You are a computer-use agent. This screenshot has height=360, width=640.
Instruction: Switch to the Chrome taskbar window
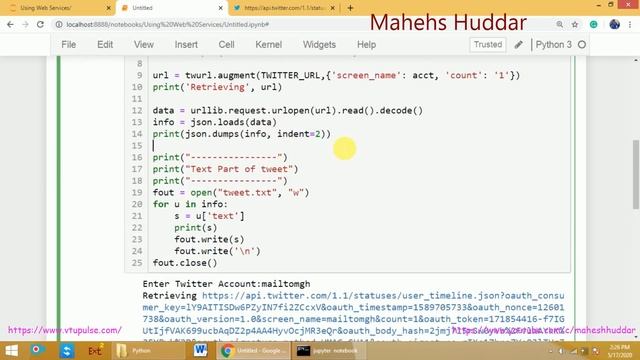[x=253, y=351]
